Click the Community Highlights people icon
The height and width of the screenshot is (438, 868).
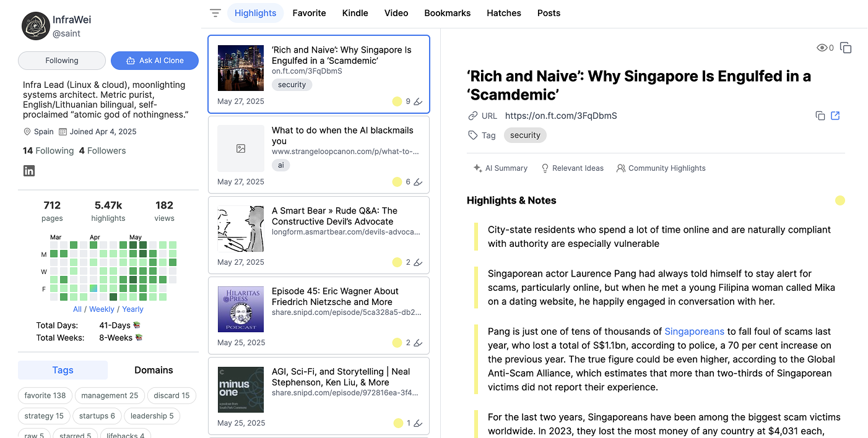point(621,168)
